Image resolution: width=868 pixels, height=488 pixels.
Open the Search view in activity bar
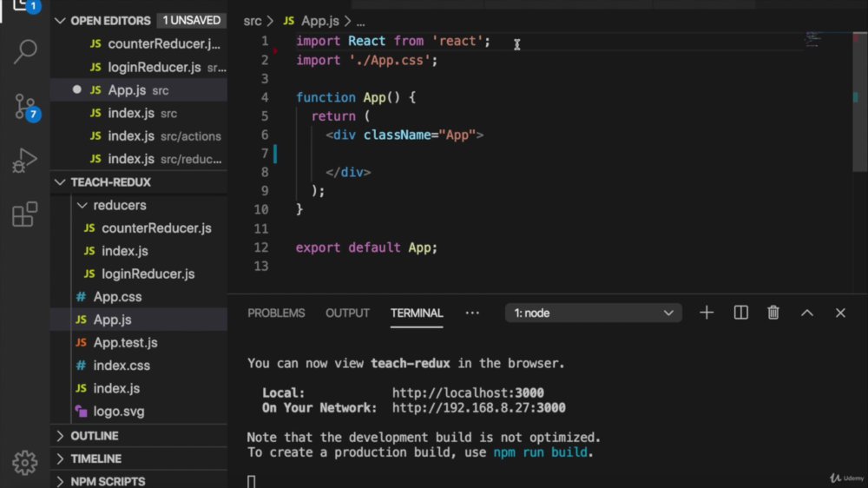coord(25,51)
